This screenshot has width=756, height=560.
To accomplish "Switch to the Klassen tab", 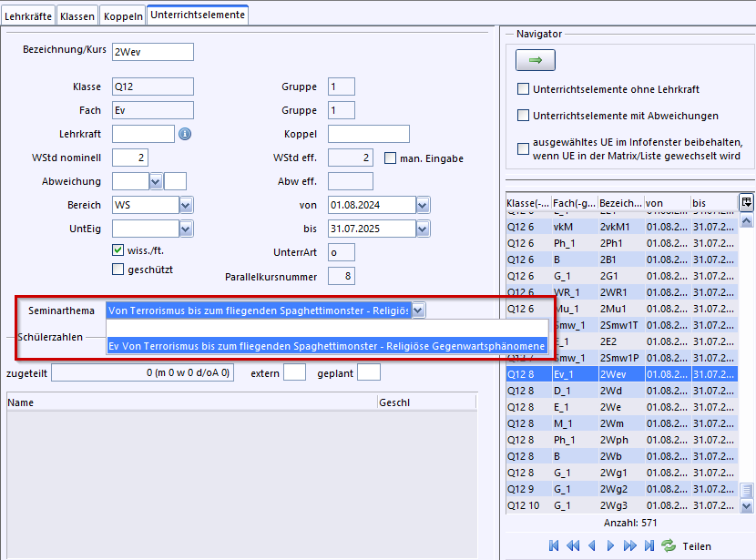I will tap(77, 15).
